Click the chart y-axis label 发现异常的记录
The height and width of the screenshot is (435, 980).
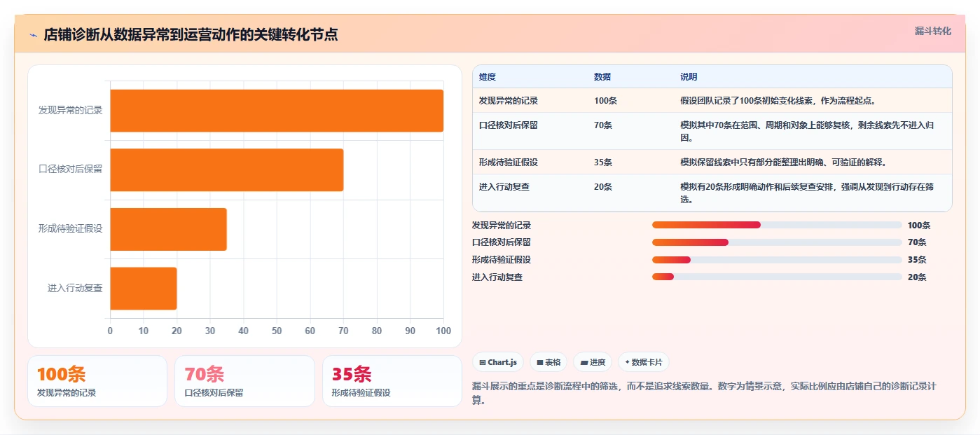(x=71, y=111)
